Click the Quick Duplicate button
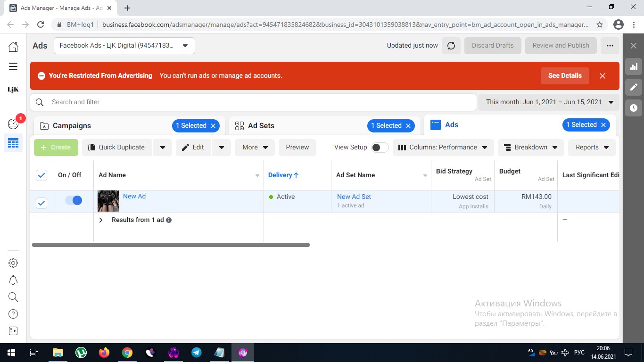644x362 pixels. click(116, 148)
